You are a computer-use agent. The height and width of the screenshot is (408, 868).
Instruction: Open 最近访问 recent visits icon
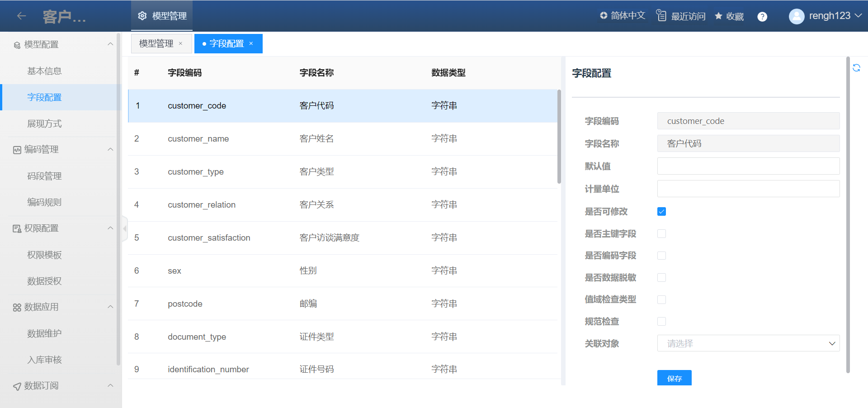(661, 16)
